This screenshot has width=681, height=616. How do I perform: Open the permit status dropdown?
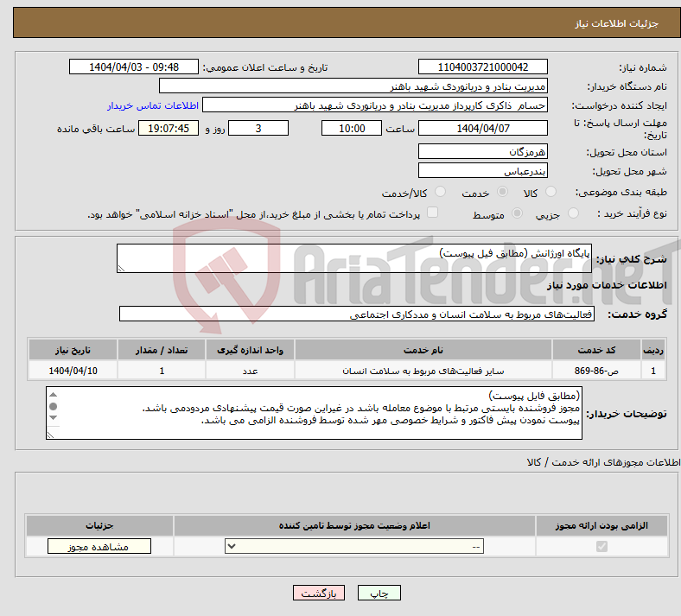tap(354, 546)
